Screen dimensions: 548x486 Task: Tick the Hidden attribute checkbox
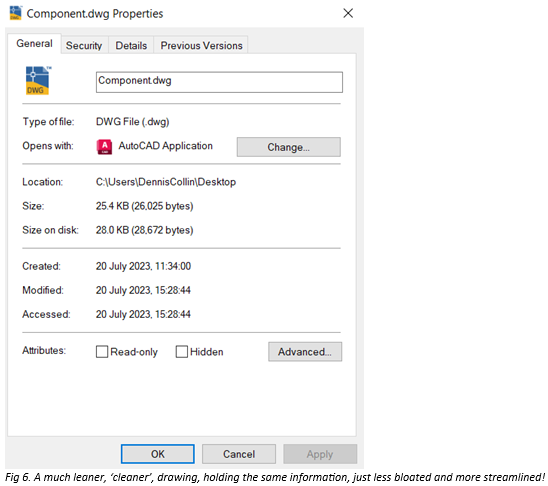click(x=182, y=351)
